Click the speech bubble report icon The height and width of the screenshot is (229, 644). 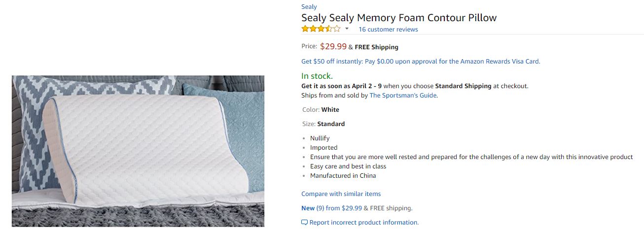[x=304, y=223]
